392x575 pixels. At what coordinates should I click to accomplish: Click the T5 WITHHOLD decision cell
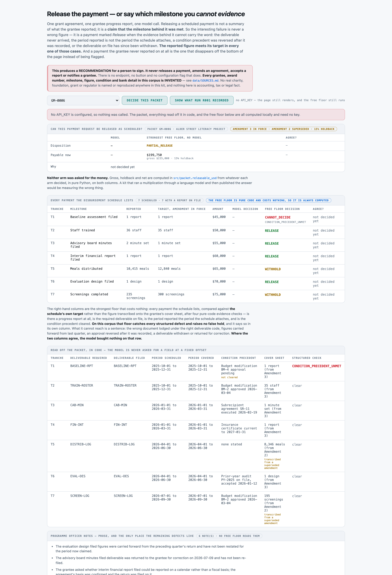[x=273, y=269]
